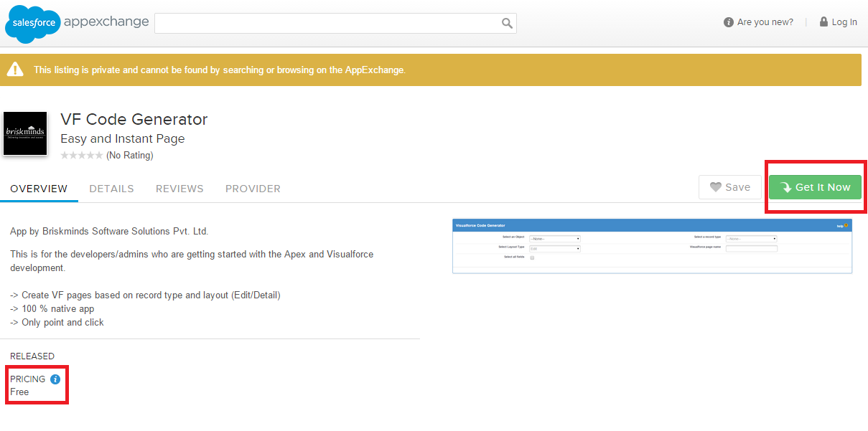Click the warning triangle in the private listing banner
The width and height of the screenshot is (868, 431).
click(x=15, y=69)
